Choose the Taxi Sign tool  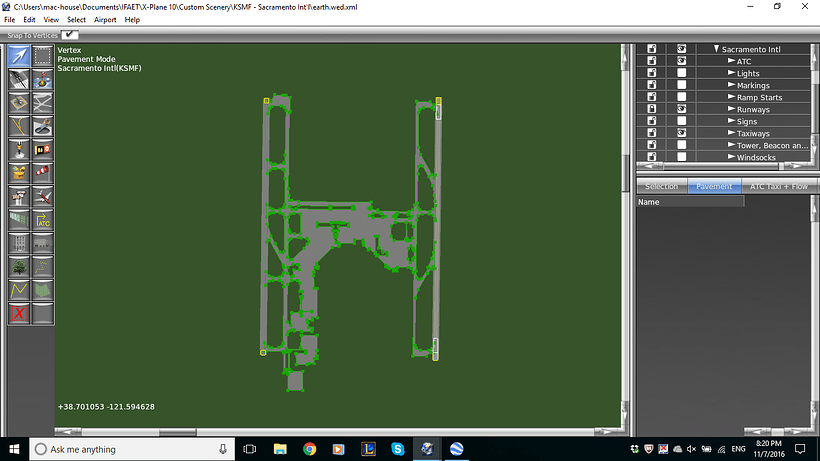click(42, 150)
